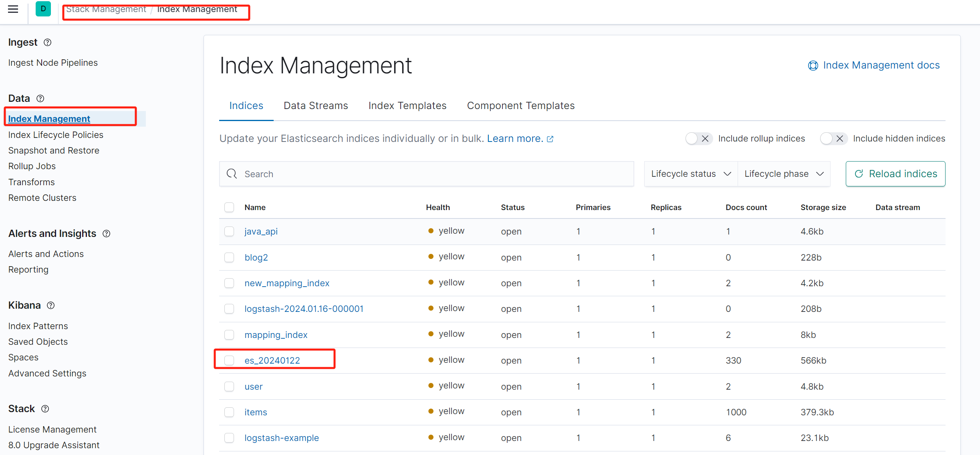
Task: Click Stack Management breadcrumb
Action: [x=106, y=9]
